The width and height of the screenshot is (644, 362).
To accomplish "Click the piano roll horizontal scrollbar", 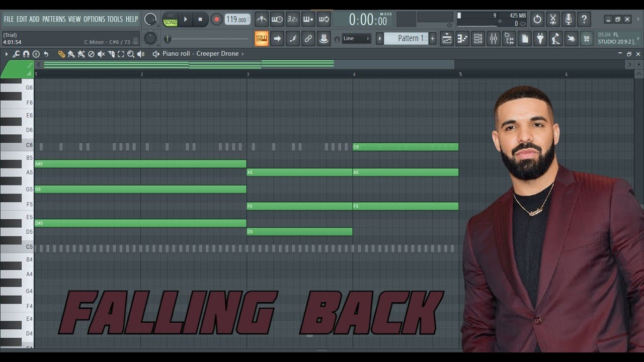I will tap(333, 64).
